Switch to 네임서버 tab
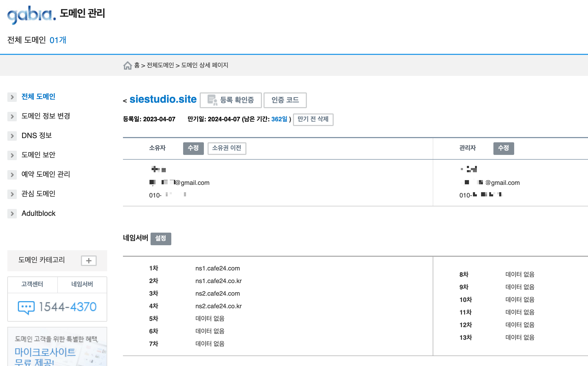588x366 pixels. pos(82,284)
